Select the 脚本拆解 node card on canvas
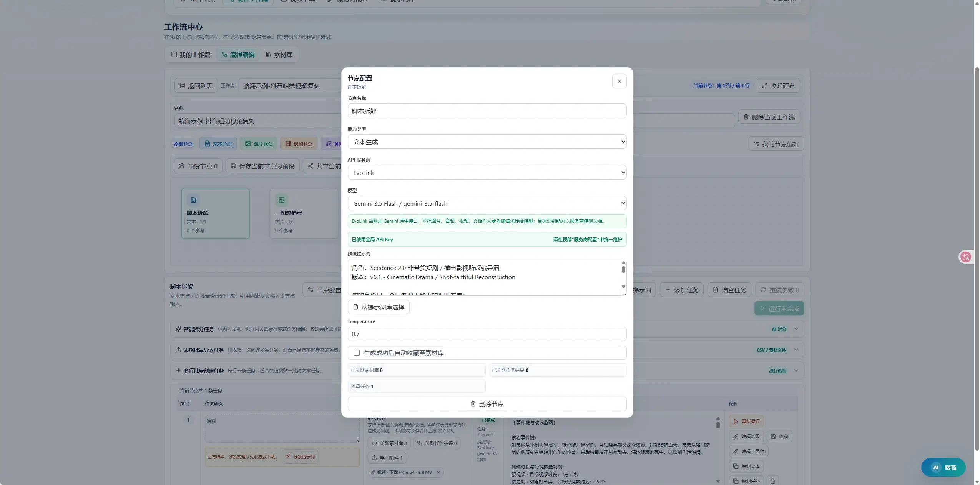This screenshot has height=485, width=980. tap(216, 213)
